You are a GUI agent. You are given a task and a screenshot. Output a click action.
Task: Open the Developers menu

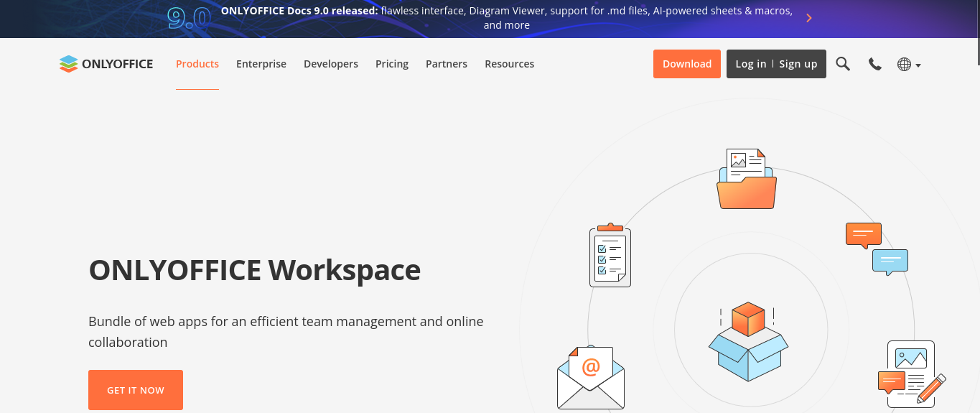(x=331, y=64)
